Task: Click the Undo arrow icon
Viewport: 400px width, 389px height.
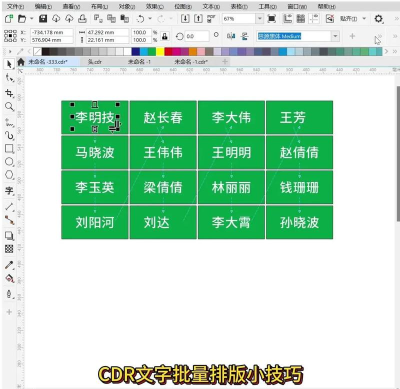Action: coord(141,19)
